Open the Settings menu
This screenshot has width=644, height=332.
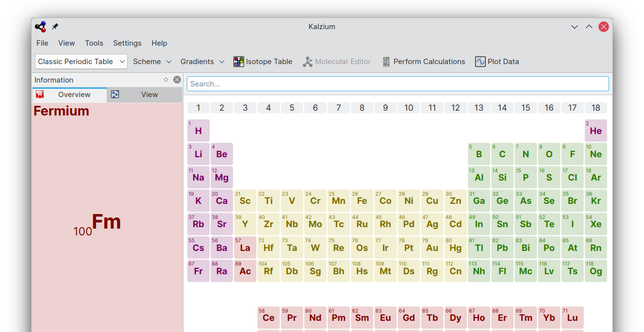click(x=127, y=43)
